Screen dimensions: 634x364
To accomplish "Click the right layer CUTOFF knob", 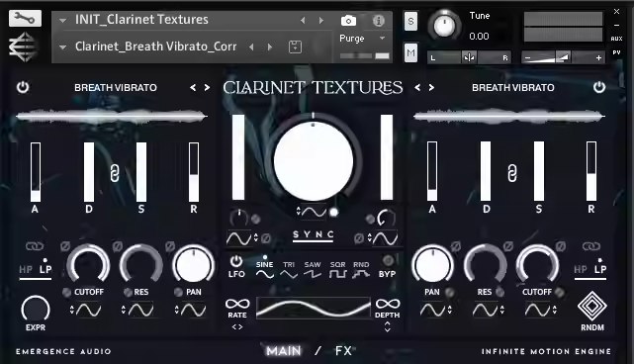I will pyautogui.click(x=537, y=265).
